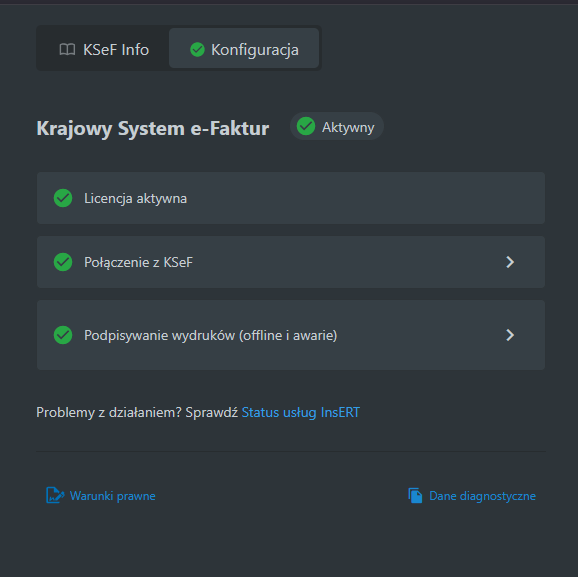Screen dimensions: 578x577
Task: Click the green checkmark on Konfiguracja tab
Action: 197,49
